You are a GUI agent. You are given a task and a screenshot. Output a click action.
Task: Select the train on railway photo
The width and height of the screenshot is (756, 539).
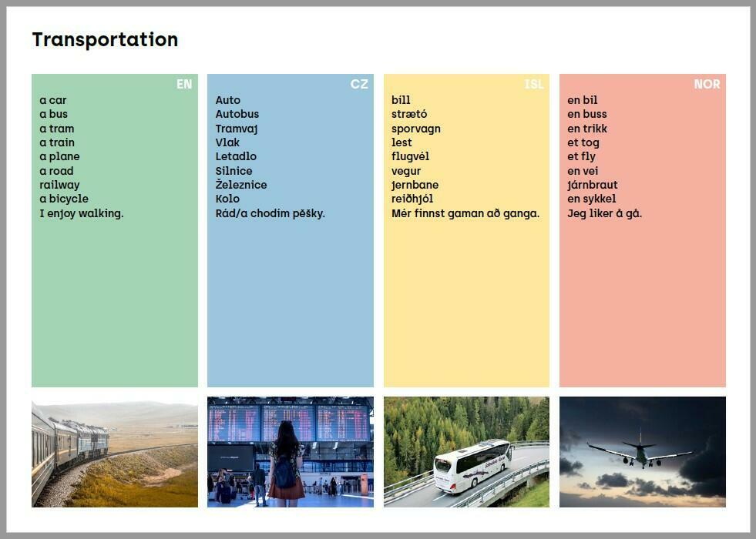point(114,452)
